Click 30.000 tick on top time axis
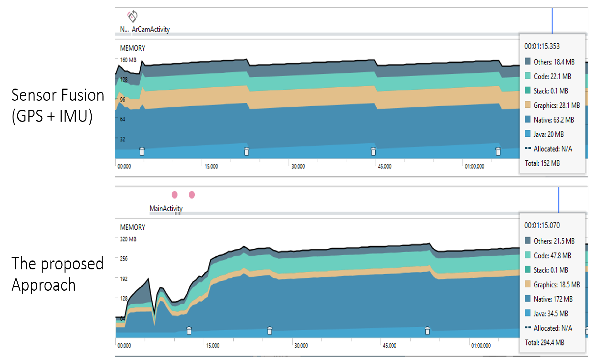This screenshot has width=594, height=364. (298, 166)
